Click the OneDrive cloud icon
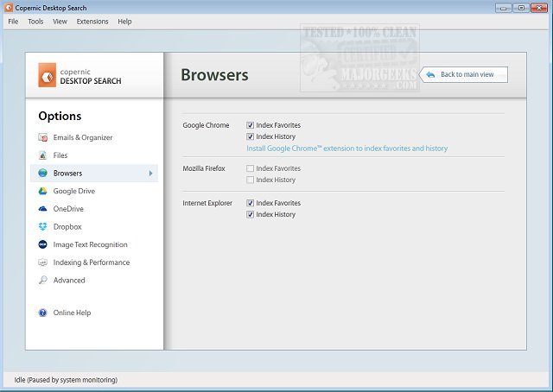553x392 pixels. click(x=42, y=209)
